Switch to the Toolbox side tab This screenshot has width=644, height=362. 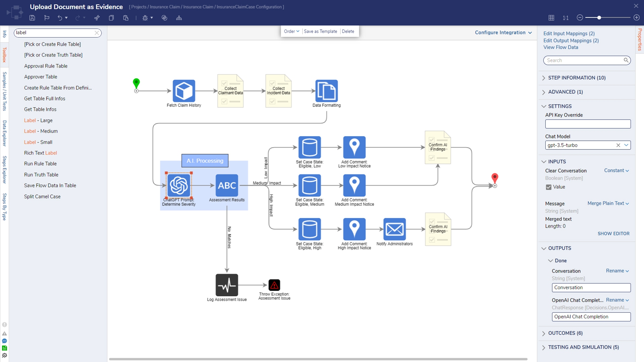(4, 55)
